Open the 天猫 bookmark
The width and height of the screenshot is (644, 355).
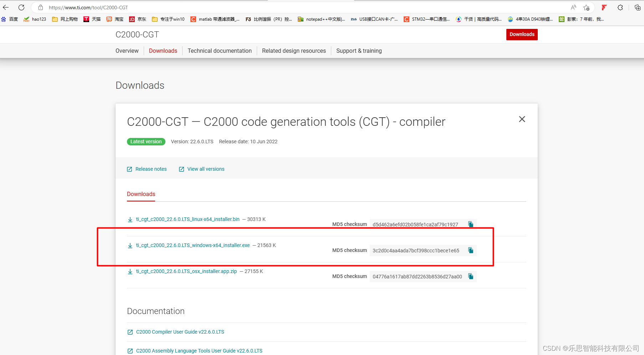92,19
